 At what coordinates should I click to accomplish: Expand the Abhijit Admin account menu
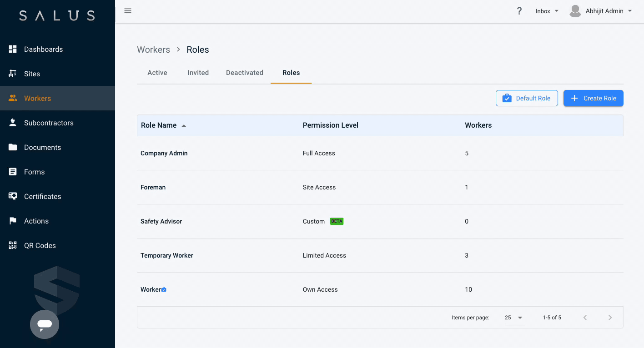tap(600, 11)
